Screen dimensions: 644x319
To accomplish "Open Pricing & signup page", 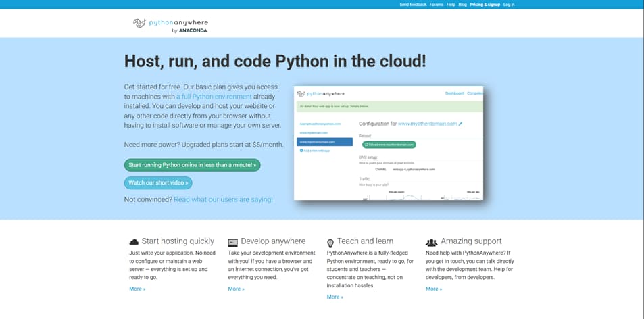I will [x=485, y=5].
